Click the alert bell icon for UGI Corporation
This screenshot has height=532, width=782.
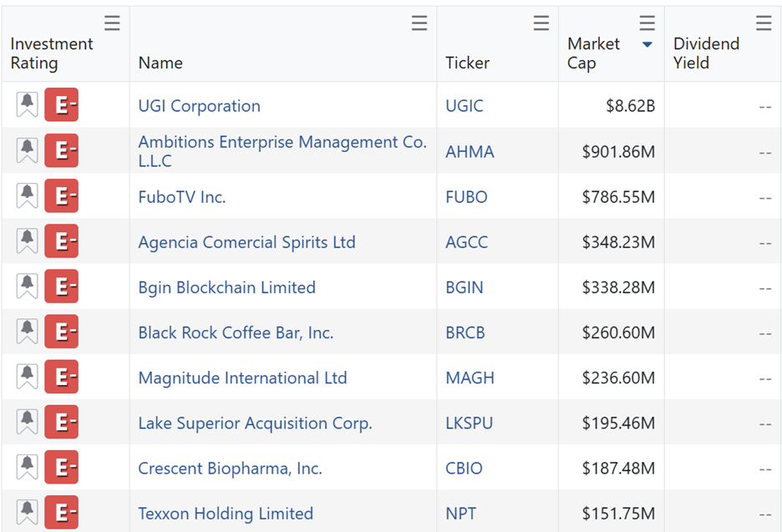pyautogui.click(x=27, y=105)
